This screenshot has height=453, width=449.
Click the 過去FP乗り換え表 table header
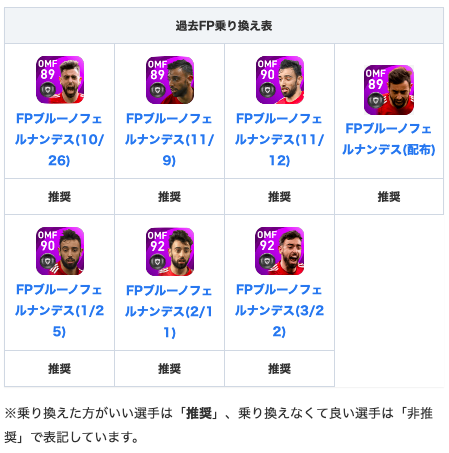[x=224, y=26]
